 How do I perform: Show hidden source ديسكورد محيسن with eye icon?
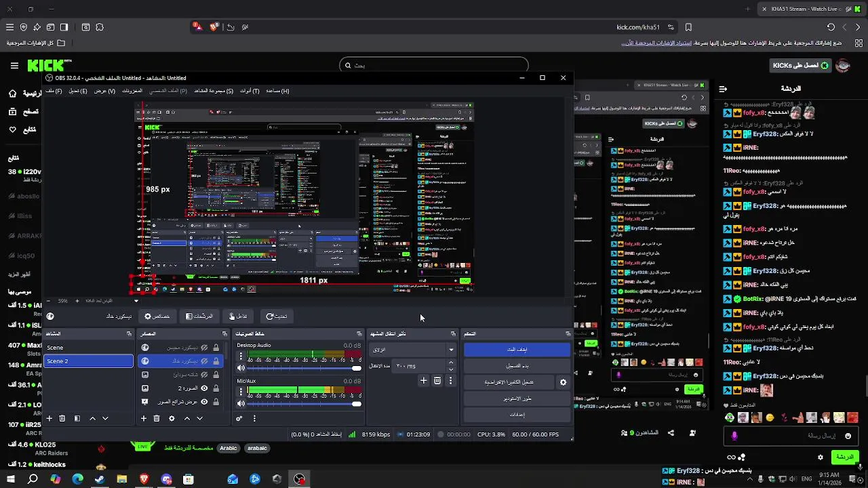pyautogui.click(x=204, y=348)
